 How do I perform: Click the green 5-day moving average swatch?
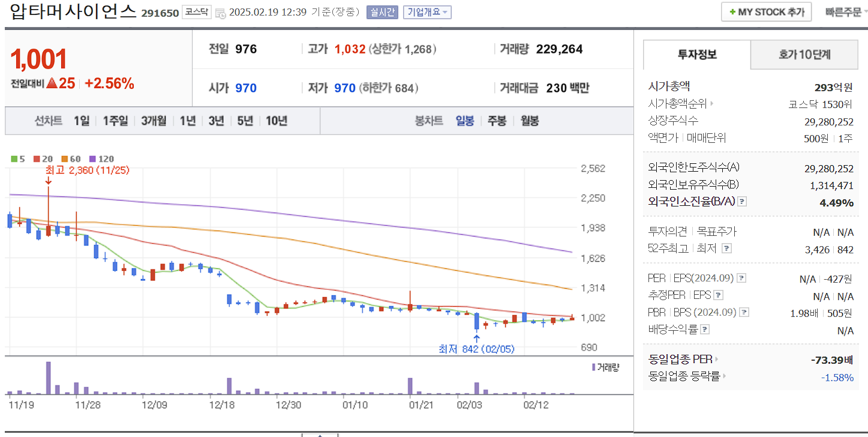pyautogui.click(x=14, y=158)
